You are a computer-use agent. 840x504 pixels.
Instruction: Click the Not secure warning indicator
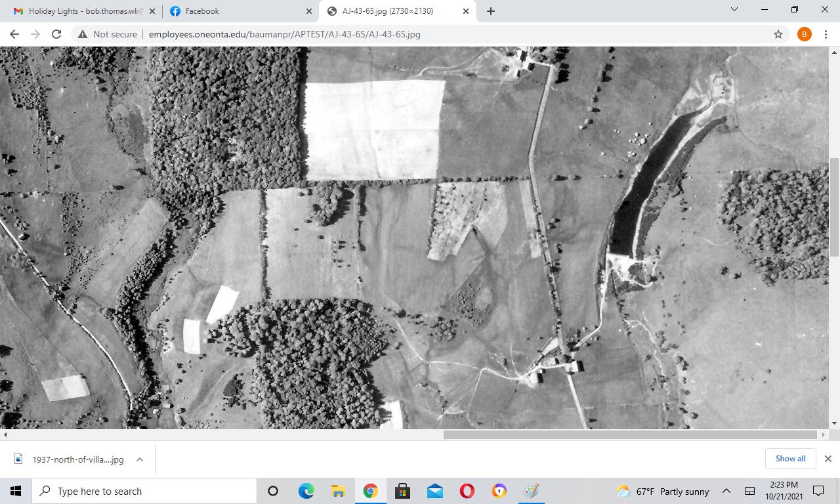tap(108, 34)
